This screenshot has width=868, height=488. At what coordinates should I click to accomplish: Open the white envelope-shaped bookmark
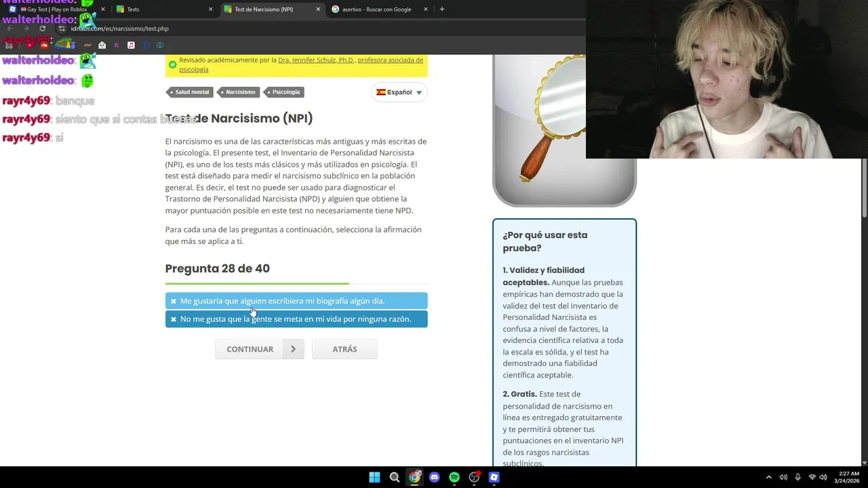(102, 45)
